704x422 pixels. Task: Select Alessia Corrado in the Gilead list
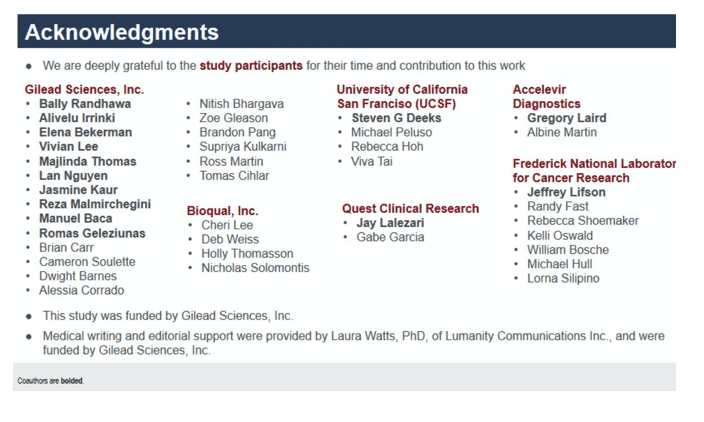click(81, 290)
